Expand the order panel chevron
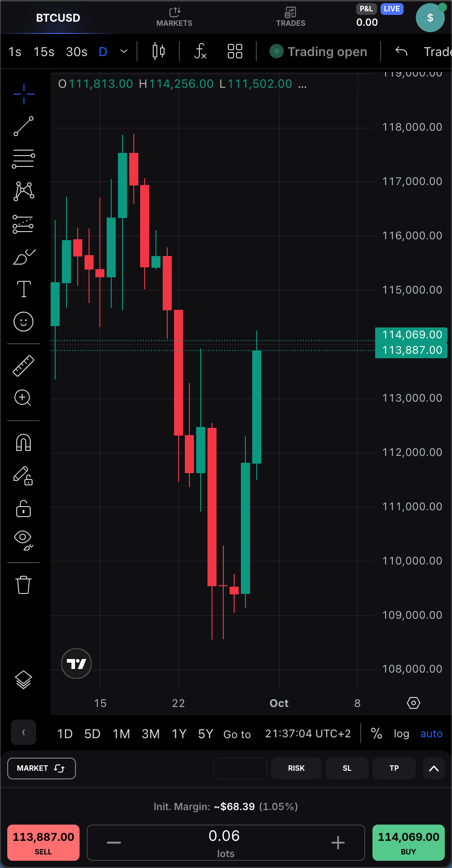Viewport: 452px width, 868px height. 433,768
